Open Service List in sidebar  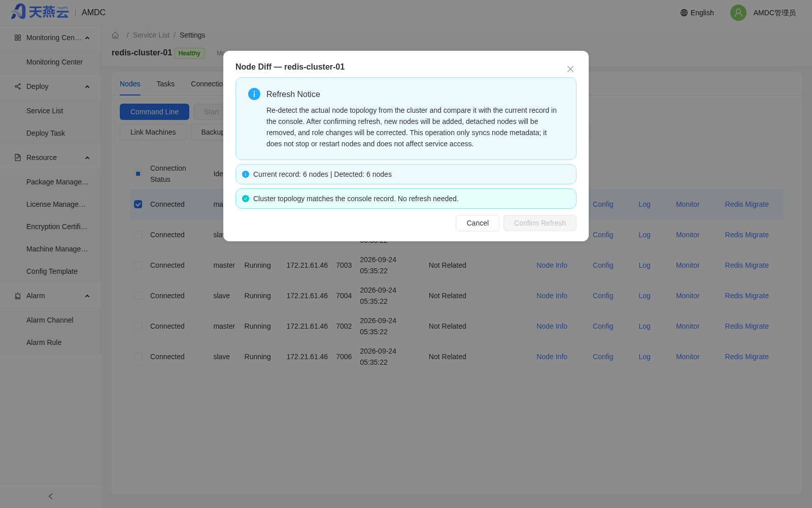[45, 111]
